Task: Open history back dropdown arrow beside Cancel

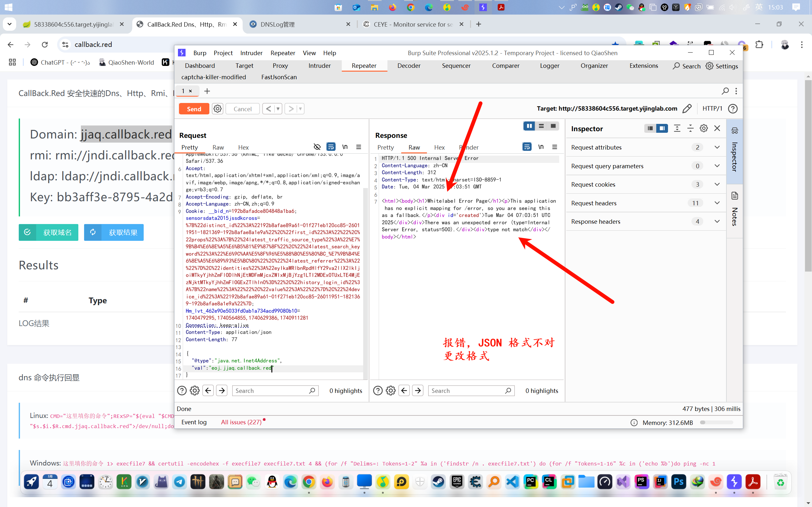Action: tap(278, 109)
